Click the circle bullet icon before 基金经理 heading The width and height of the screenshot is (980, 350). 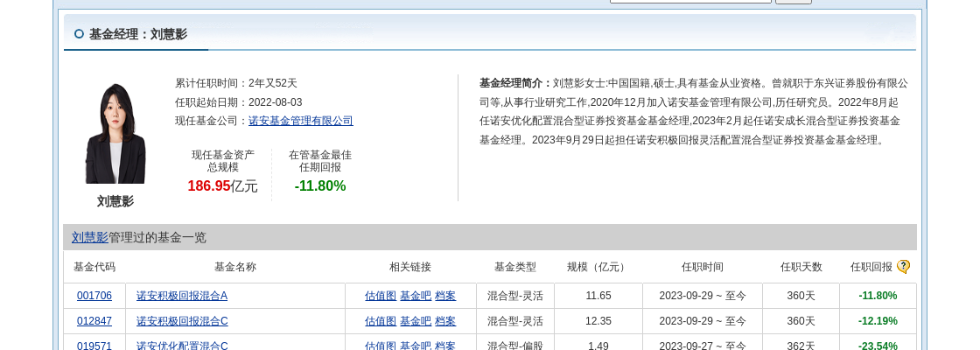click(x=79, y=34)
